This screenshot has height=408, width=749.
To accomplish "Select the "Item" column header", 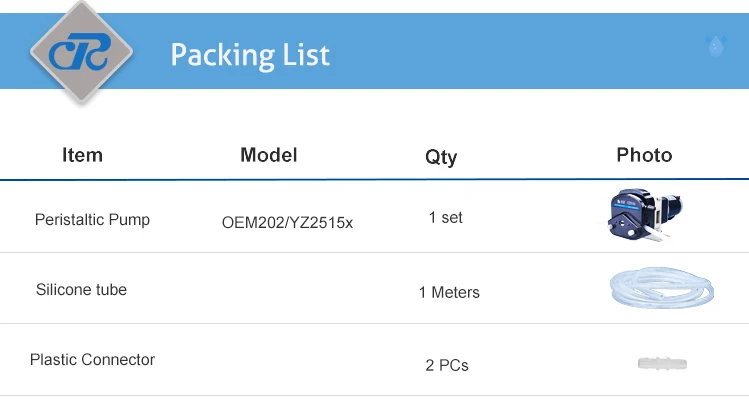I will 82,155.
